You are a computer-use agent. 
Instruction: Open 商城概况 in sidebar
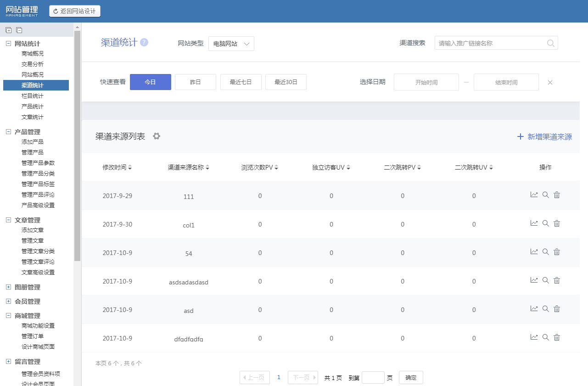[x=33, y=54]
